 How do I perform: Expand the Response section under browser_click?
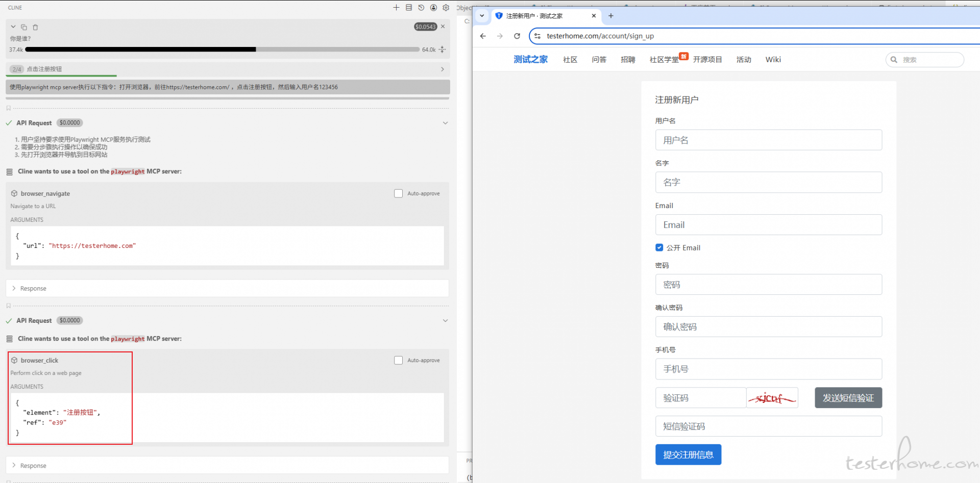point(33,466)
